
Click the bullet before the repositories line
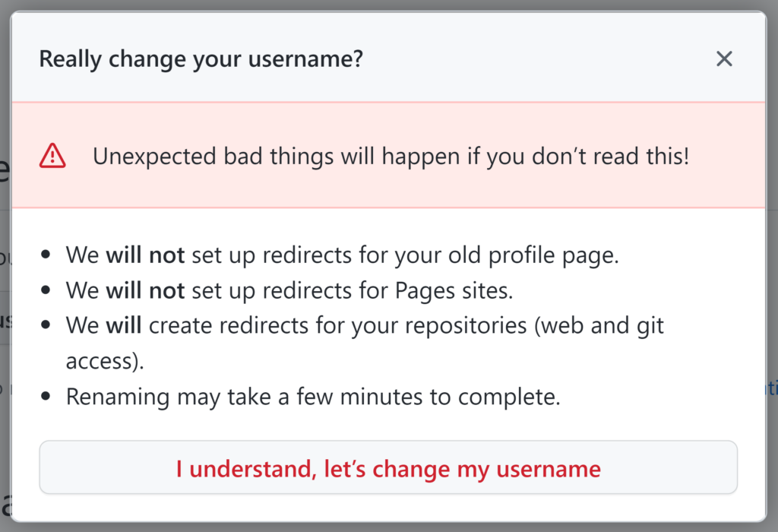click(47, 327)
